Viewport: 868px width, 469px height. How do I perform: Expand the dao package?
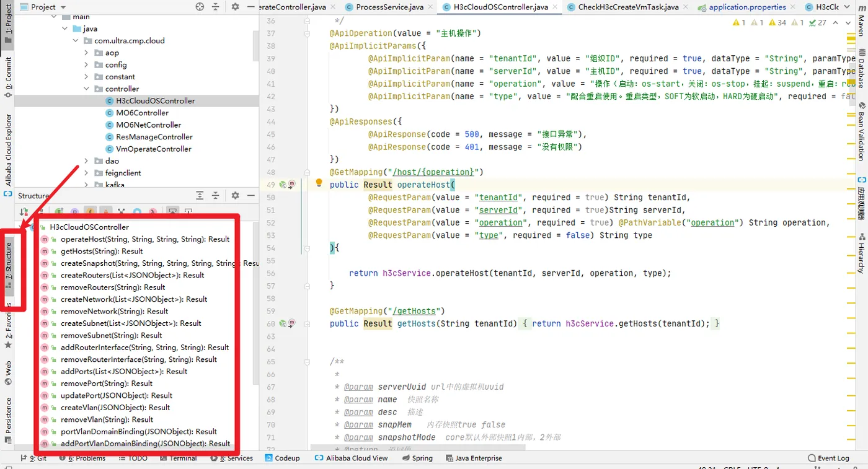87,160
